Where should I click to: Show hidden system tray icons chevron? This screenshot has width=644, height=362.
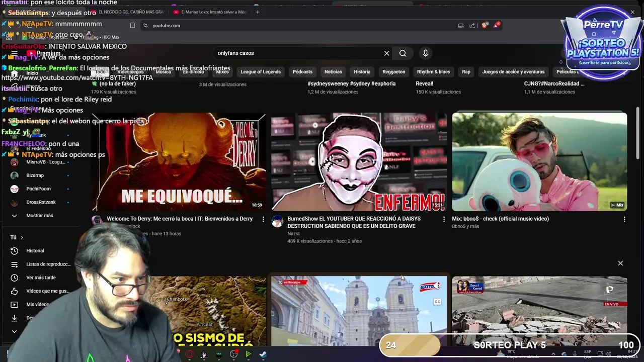[553, 354]
